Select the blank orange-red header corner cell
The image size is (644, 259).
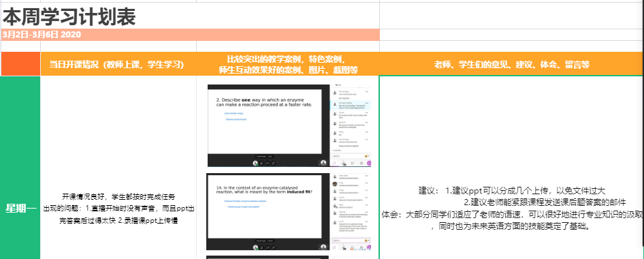click(20, 64)
